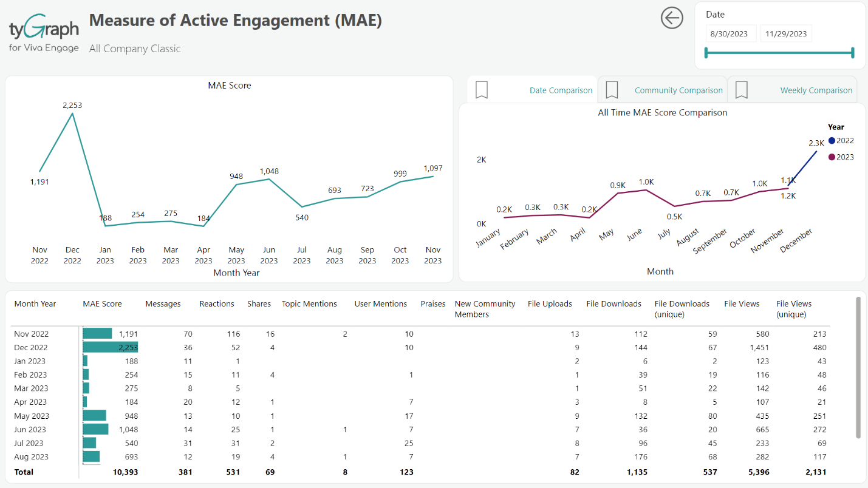The height and width of the screenshot is (488, 868).
Task: Click the table's vertical scrollbar
Action: [x=858, y=367]
